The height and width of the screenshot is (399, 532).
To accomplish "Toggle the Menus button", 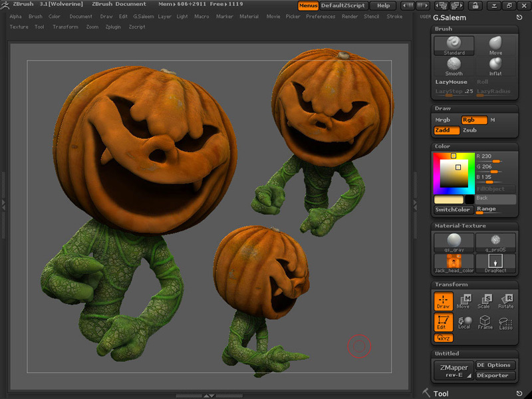I will click(308, 6).
